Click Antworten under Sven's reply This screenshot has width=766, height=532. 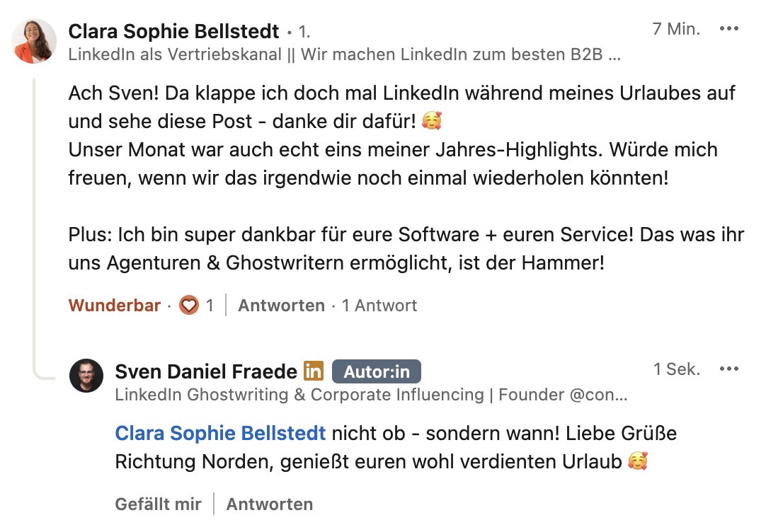[x=269, y=504]
